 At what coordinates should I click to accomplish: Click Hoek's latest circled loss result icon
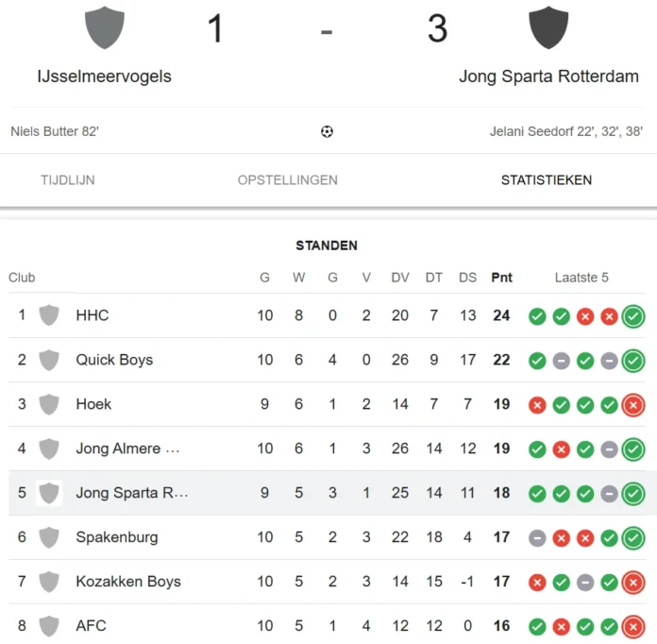[633, 405]
